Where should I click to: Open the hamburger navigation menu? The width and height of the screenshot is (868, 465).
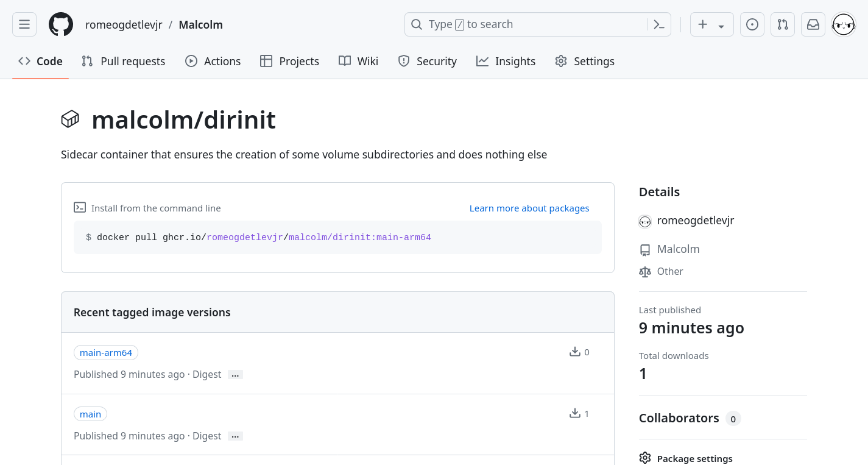(x=24, y=24)
